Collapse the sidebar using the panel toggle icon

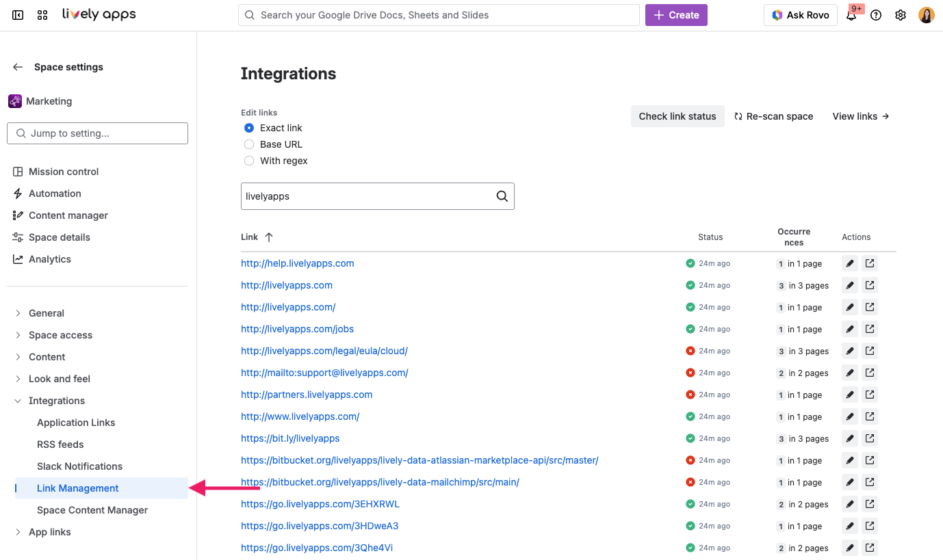pos(17,14)
